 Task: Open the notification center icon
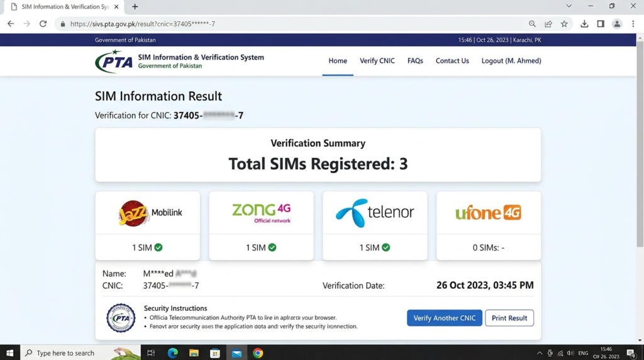click(x=631, y=352)
